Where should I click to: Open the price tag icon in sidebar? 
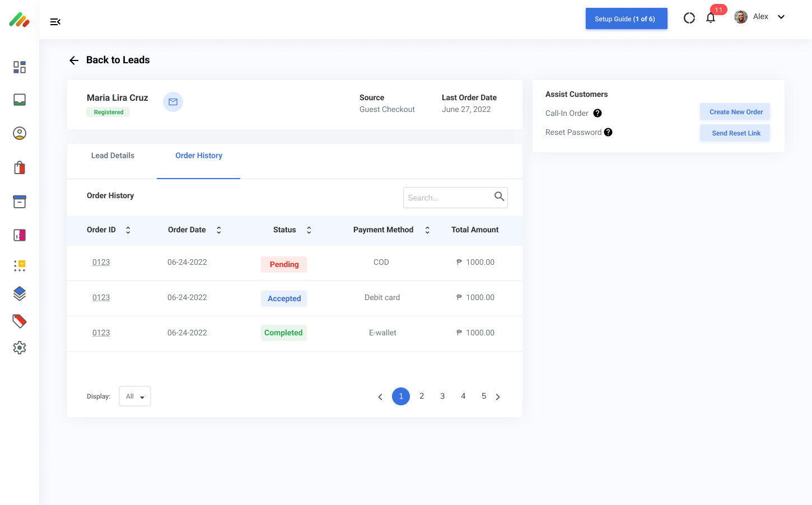[20, 321]
